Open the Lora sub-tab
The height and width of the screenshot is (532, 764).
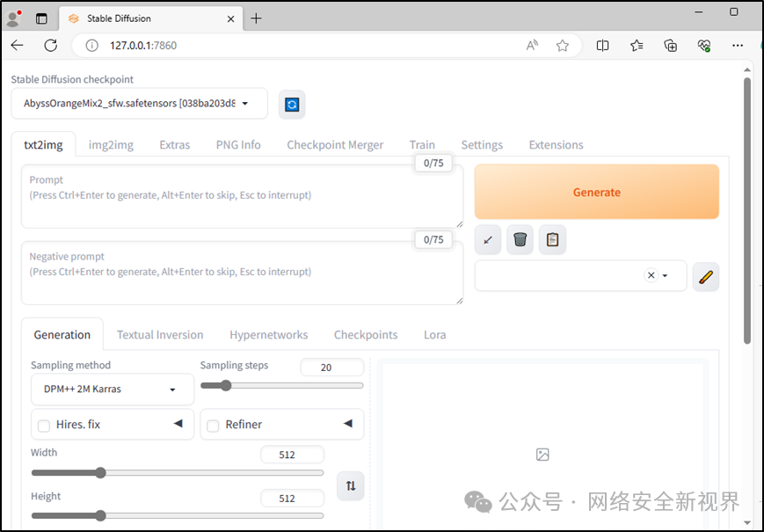point(434,335)
